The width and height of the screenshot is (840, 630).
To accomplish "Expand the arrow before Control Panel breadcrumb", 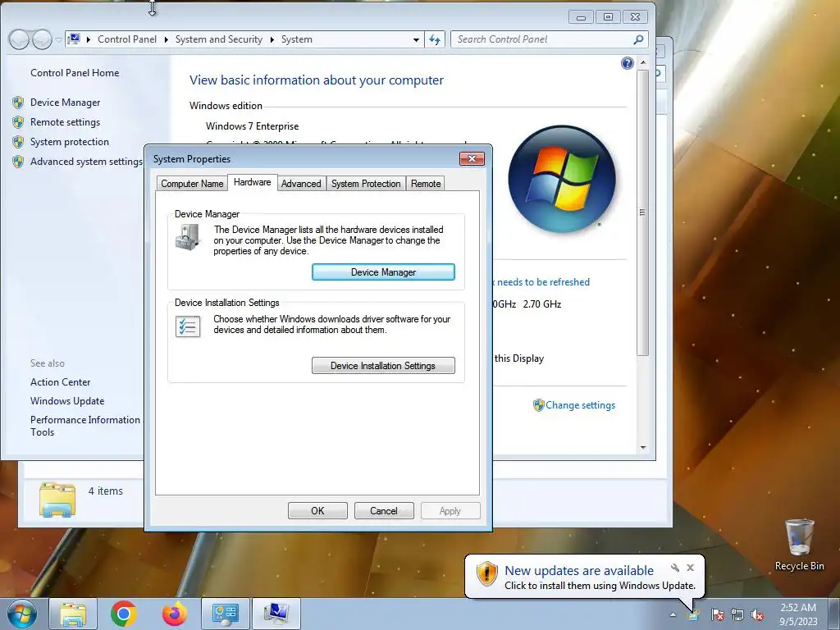I will 89,39.
